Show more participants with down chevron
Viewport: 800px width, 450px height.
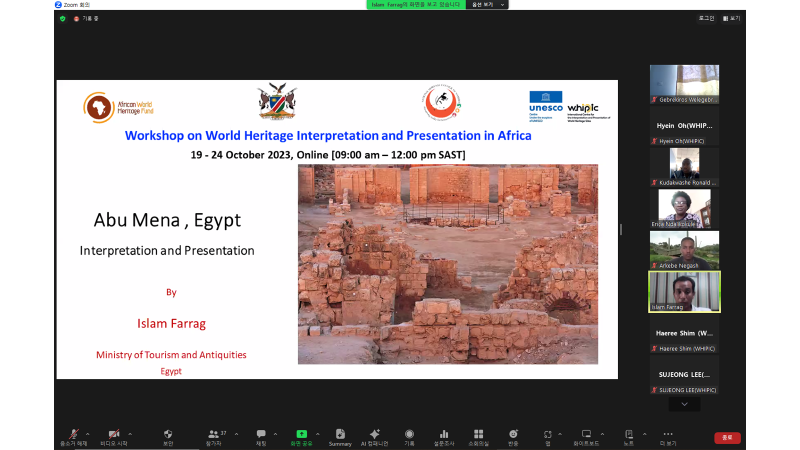684,404
